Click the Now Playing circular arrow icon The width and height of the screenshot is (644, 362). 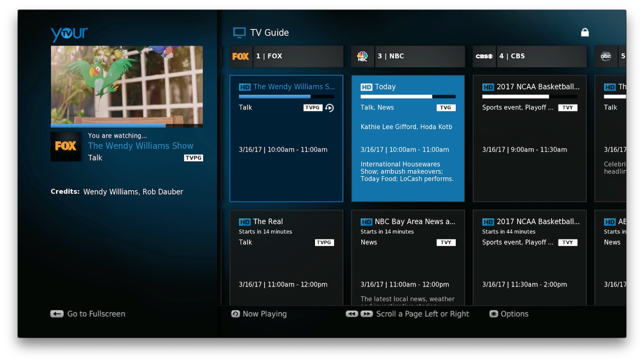click(x=235, y=313)
